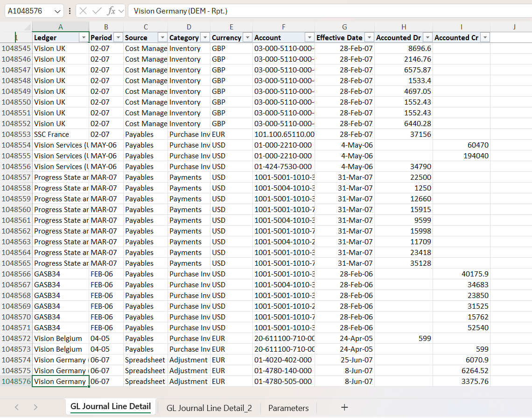Click the Accounted Cr value 52540
Viewport: 532px width, 418px height.
pos(462,328)
